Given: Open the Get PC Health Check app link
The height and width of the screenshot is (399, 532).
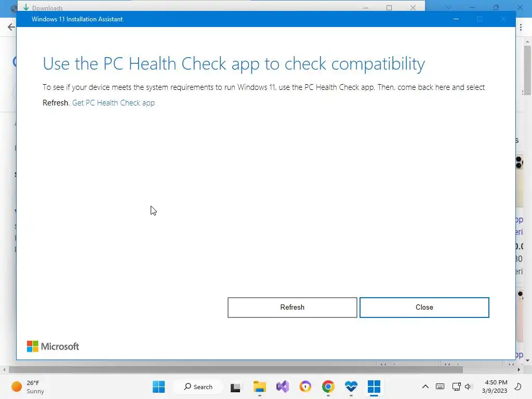Looking at the screenshot, I should pyautogui.click(x=113, y=103).
